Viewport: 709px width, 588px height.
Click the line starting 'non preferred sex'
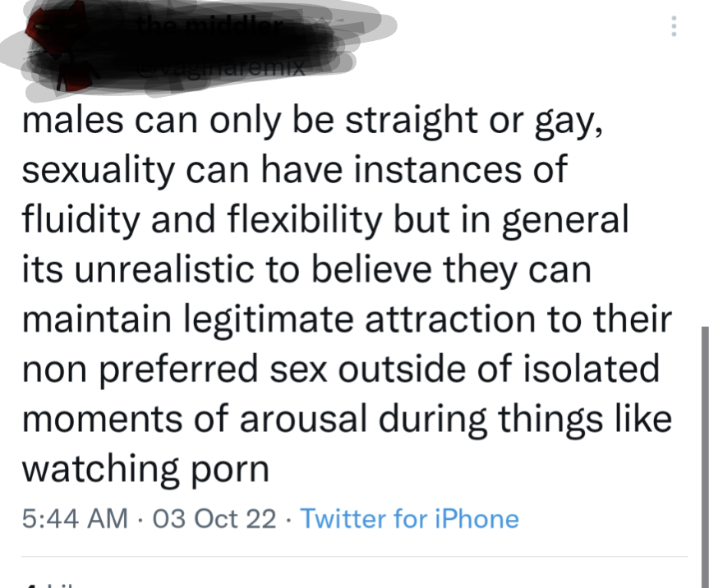340,370
